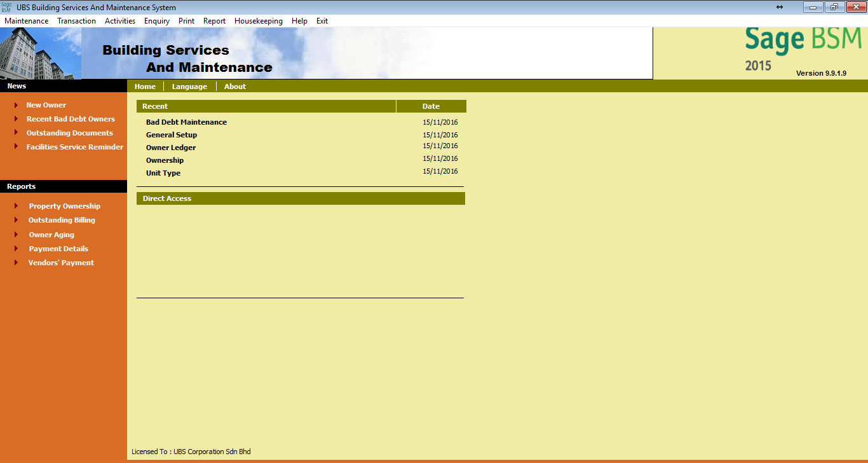View Outstanding Documents link
Image resolution: width=868 pixels, height=463 pixels.
coord(70,133)
